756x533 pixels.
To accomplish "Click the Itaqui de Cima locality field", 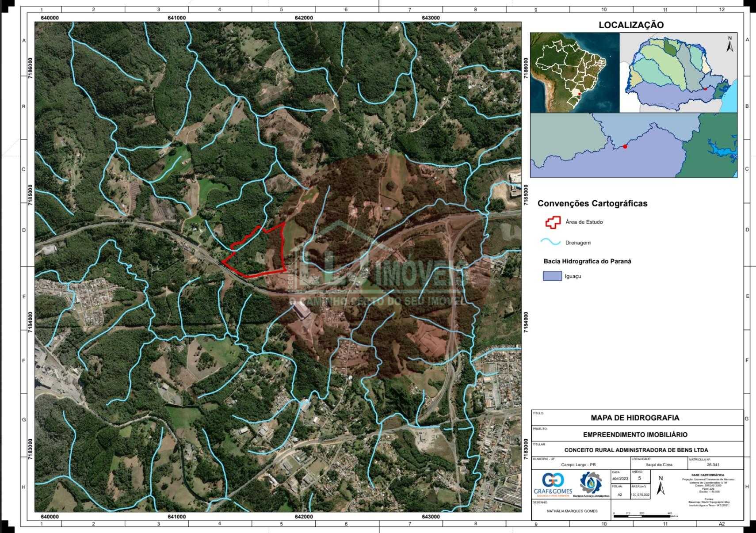I will (659, 465).
